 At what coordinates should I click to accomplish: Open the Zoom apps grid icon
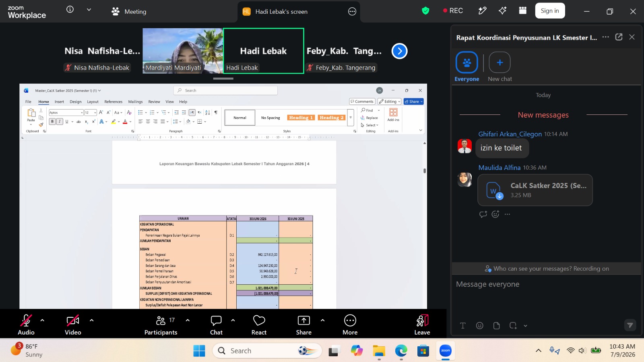(523, 11)
